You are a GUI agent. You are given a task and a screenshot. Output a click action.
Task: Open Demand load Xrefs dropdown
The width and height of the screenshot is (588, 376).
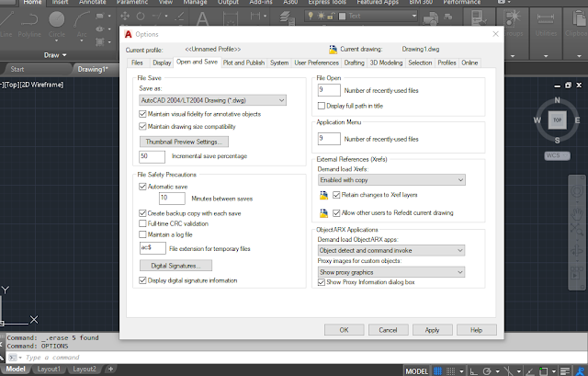[x=392, y=180]
